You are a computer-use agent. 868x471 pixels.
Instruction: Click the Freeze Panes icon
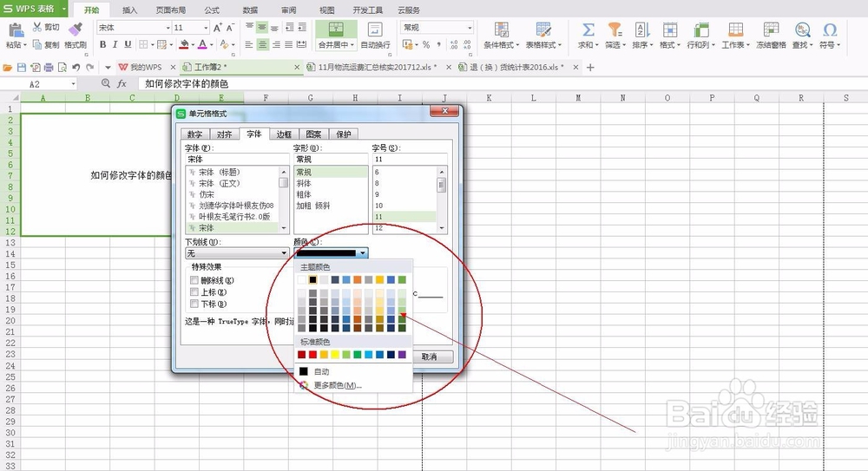(x=771, y=29)
